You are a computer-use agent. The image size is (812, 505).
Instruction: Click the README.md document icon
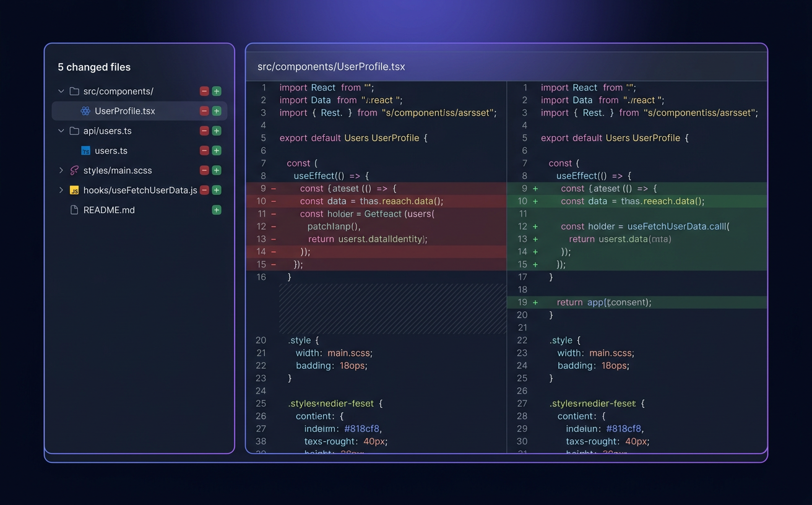[x=74, y=210]
